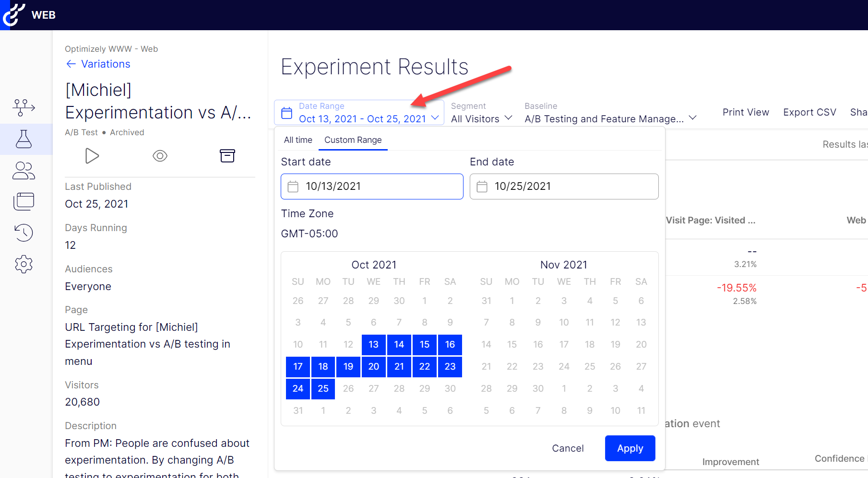
Task: Focus the Start date input field
Action: (x=372, y=187)
